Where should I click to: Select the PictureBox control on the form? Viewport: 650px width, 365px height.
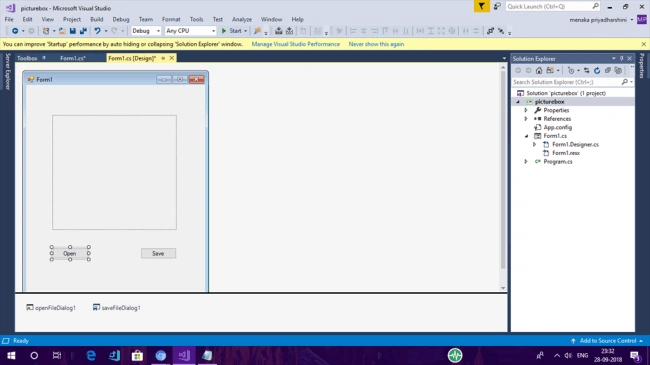pos(114,173)
